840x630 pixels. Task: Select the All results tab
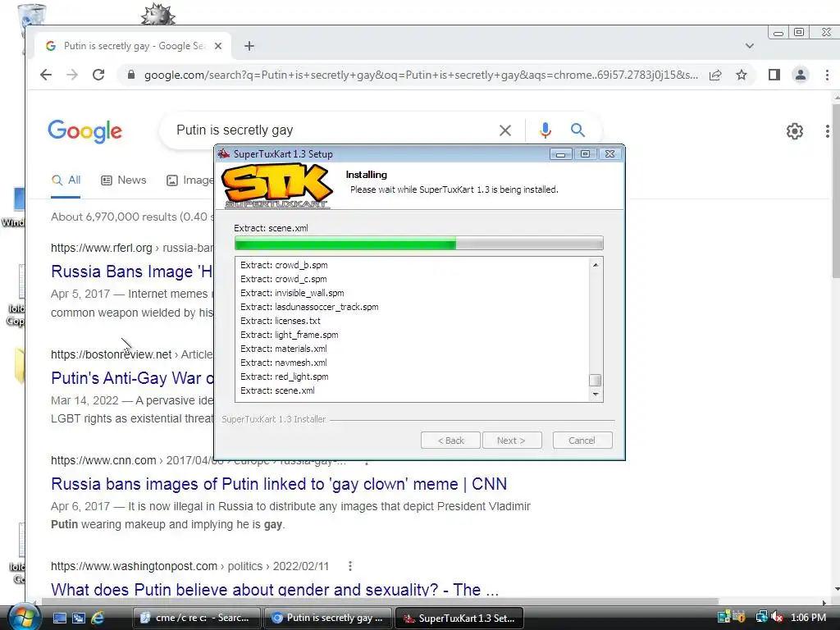tap(66, 180)
